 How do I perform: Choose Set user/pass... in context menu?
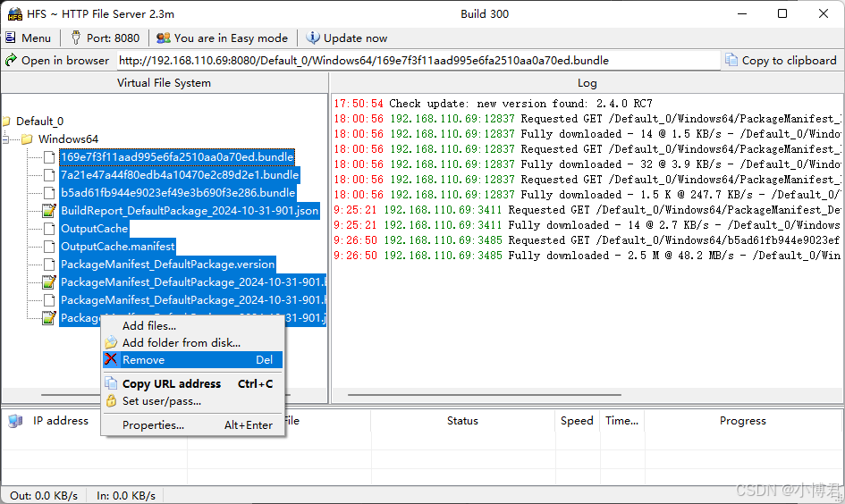tap(192, 400)
